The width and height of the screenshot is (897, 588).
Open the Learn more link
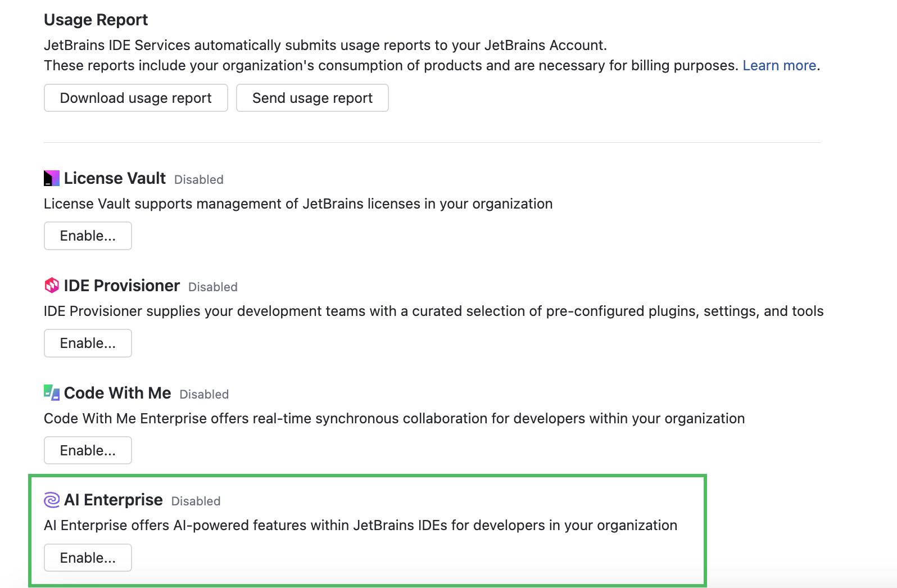tap(780, 65)
